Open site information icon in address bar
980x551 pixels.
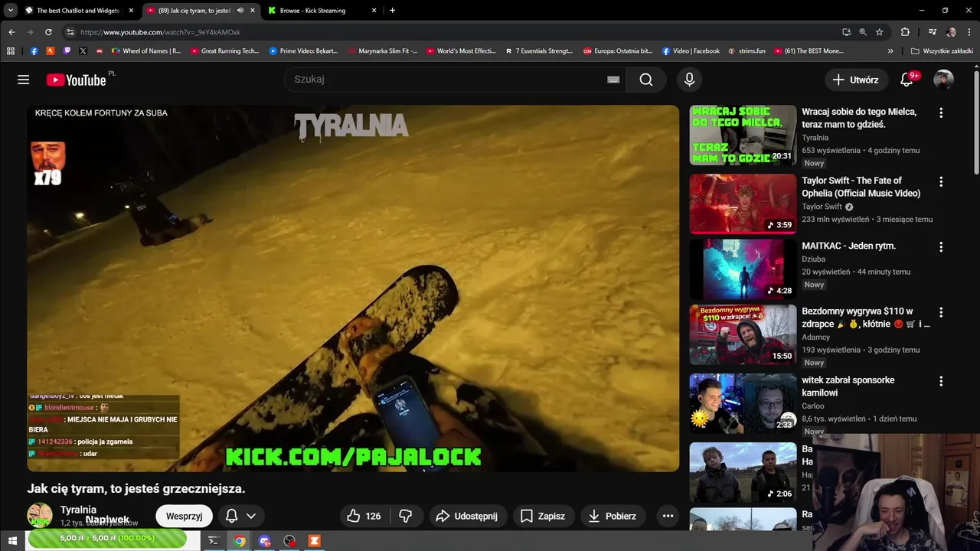click(70, 32)
